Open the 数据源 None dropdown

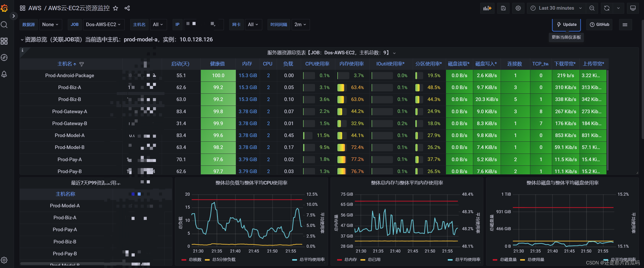50,25
